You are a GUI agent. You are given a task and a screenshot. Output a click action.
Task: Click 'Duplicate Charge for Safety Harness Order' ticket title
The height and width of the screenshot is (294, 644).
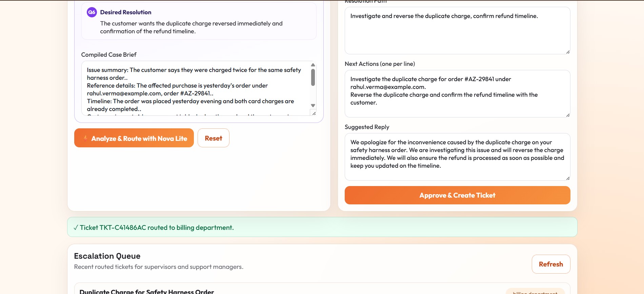(x=146, y=291)
